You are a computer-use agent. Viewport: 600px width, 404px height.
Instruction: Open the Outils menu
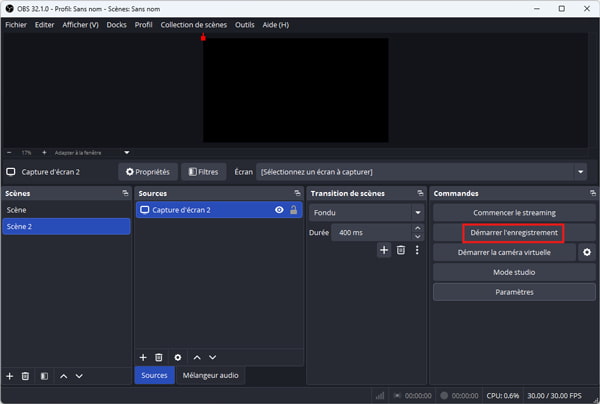pos(245,24)
